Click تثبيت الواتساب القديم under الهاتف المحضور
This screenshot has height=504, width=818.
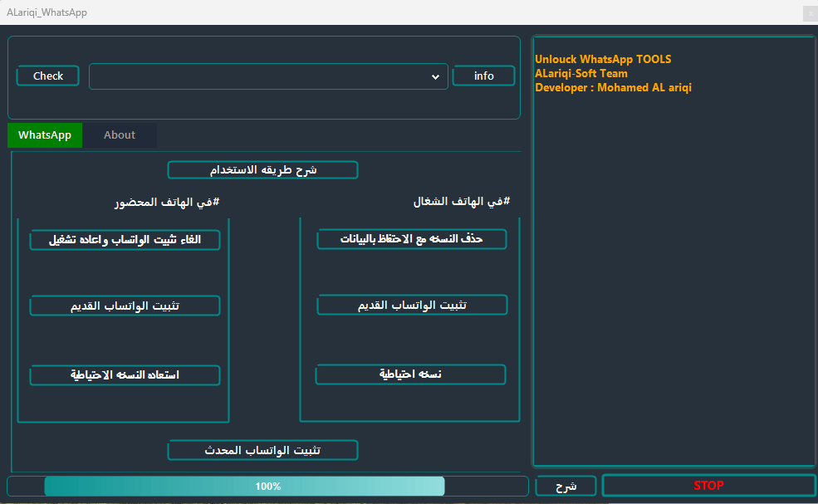(x=125, y=306)
